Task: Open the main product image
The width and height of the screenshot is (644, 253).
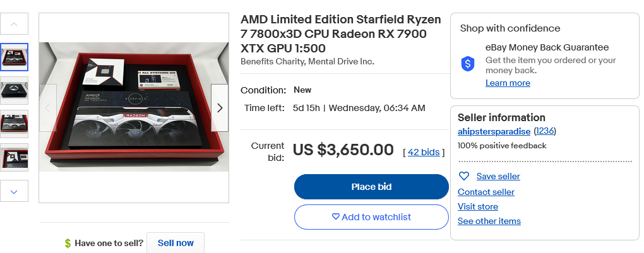Action: [x=134, y=108]
